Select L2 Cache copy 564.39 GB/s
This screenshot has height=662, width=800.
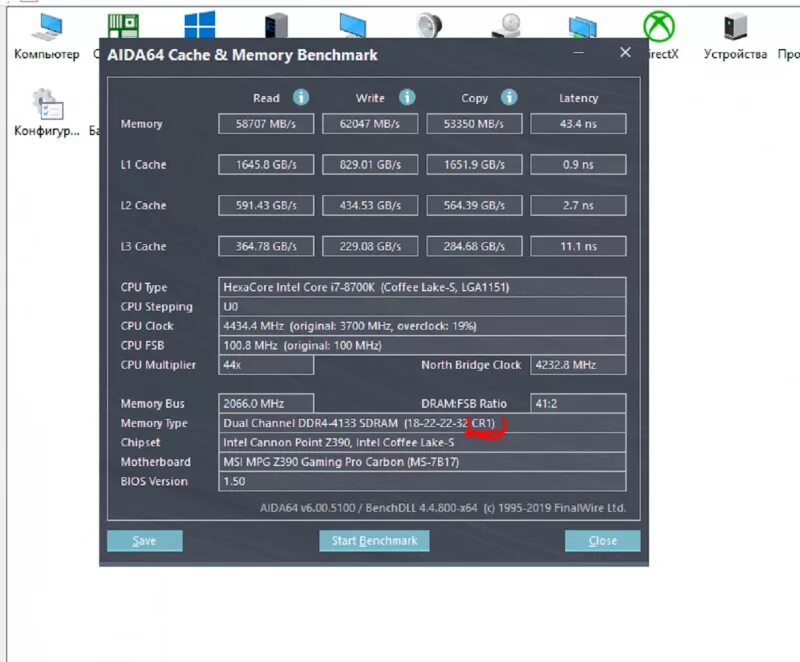pyautogui.click(x=474, y=206)
